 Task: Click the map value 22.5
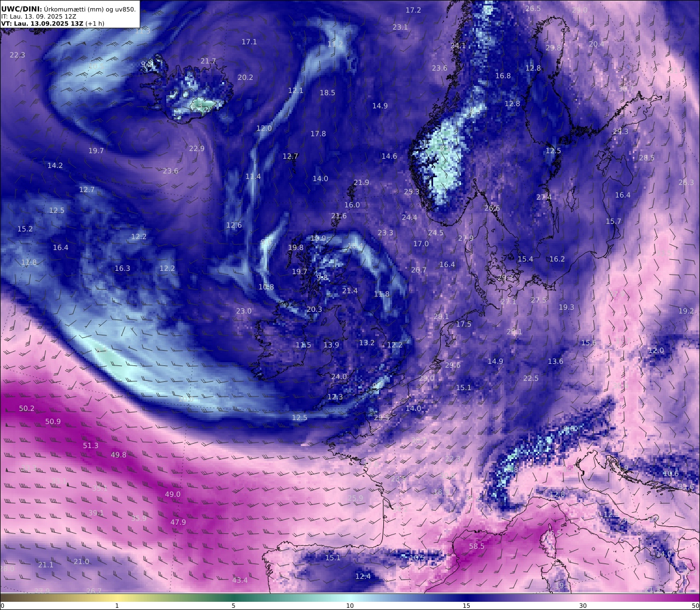click(531, 378)
